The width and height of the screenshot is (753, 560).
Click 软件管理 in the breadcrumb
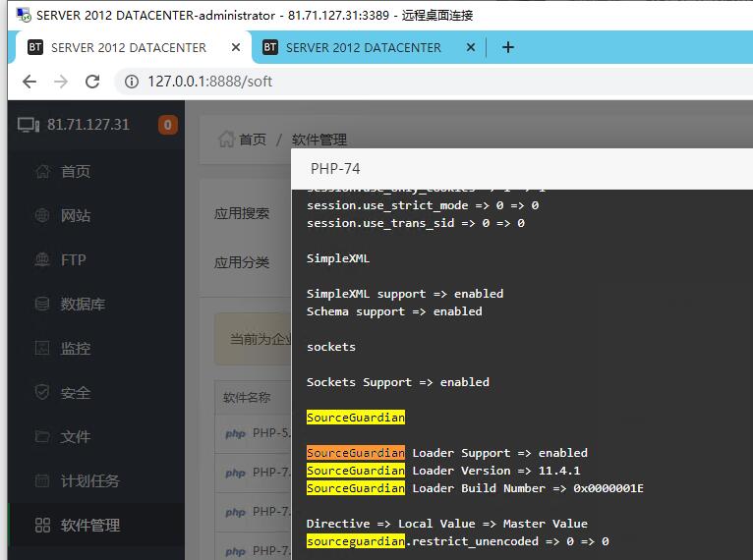pos(319,140)
